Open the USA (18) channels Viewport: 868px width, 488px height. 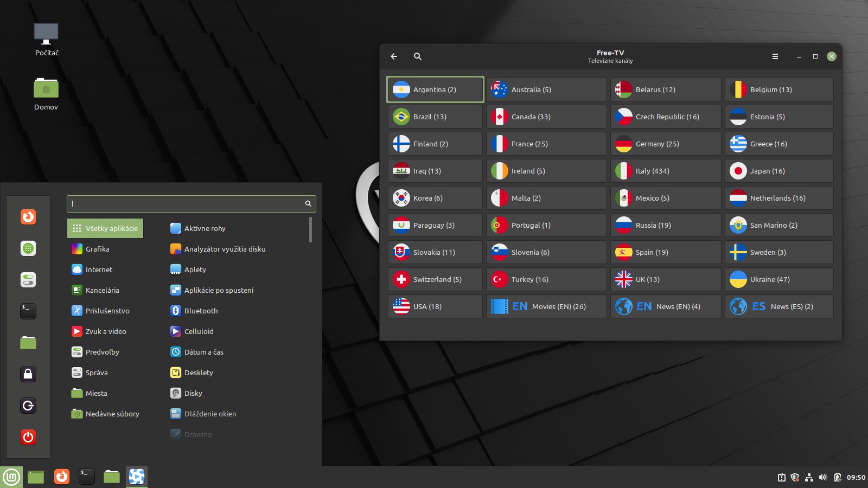435,306
